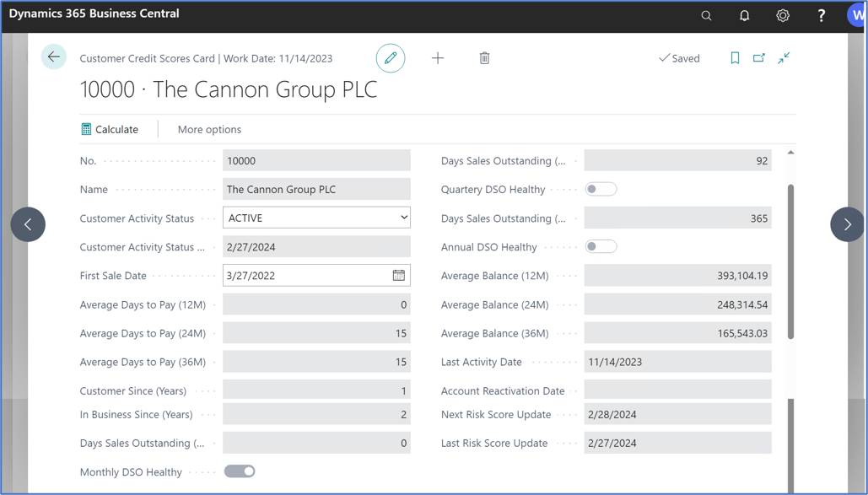Toggle Monthly DSO Healthy switch
This screenshot has height=495, width=868.
[240, 471]
